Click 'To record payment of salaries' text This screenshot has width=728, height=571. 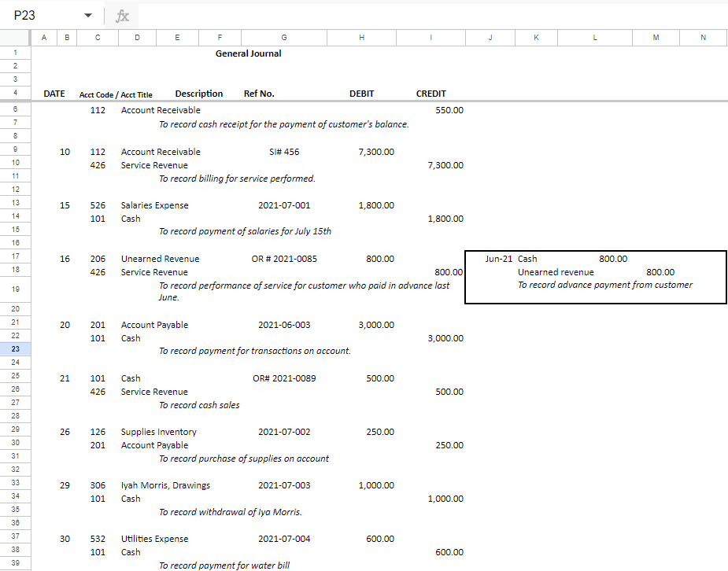[x=245, y=231]
